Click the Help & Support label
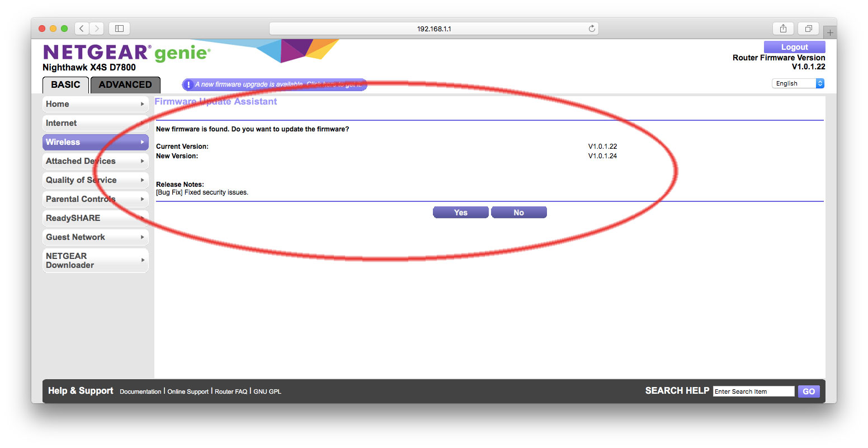The width and height of the screenshot is (868, 448). tap(81, 391)
